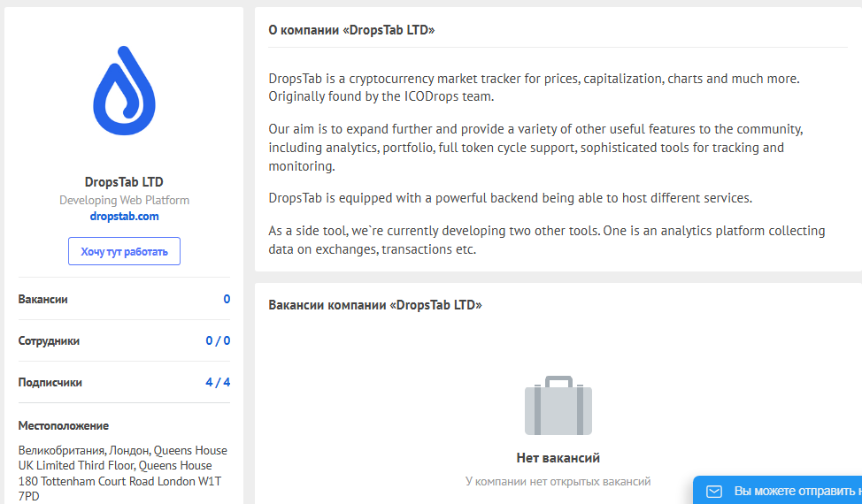Open the Подписчики 4 / 4 row
The height and width of the screenshot is (504, 862).
pos(124,382)
